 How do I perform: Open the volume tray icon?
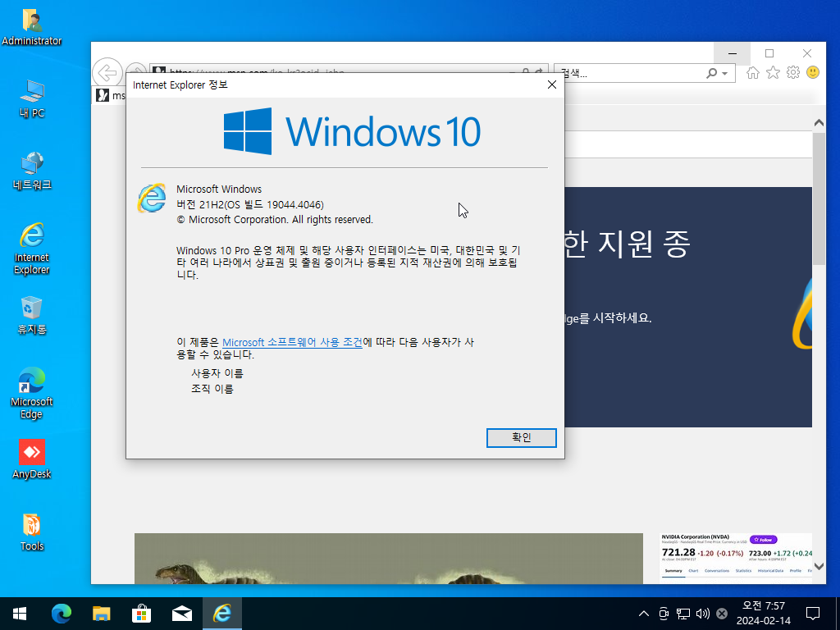click(x=702, y=614)
